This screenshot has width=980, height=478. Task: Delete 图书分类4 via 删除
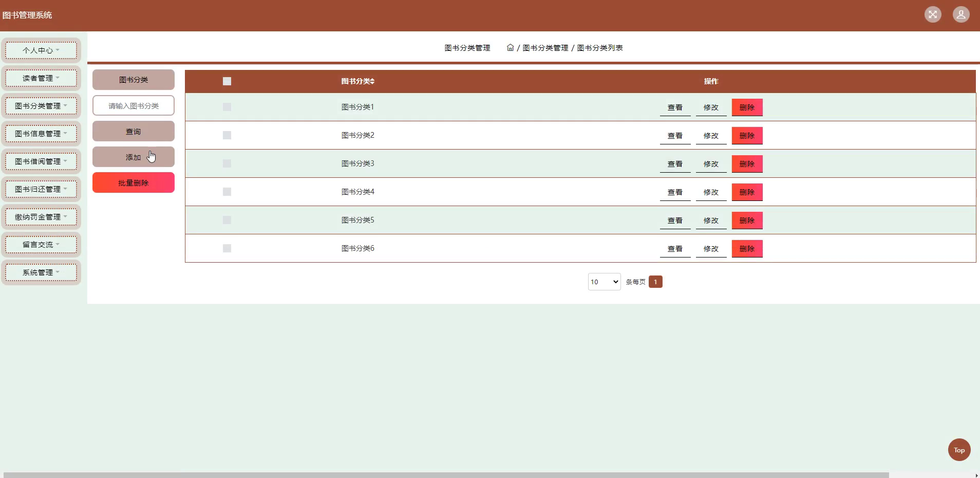(x=747, y=192)
